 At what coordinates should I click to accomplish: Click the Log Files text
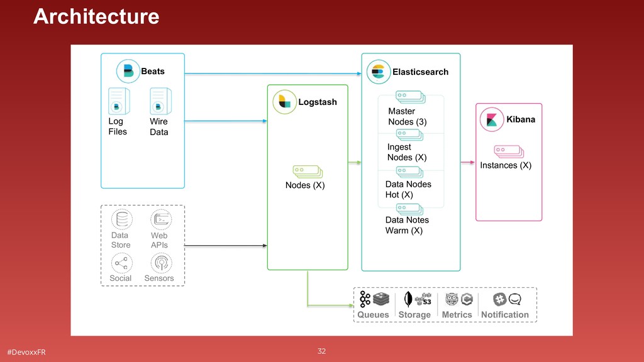(118, 126)
